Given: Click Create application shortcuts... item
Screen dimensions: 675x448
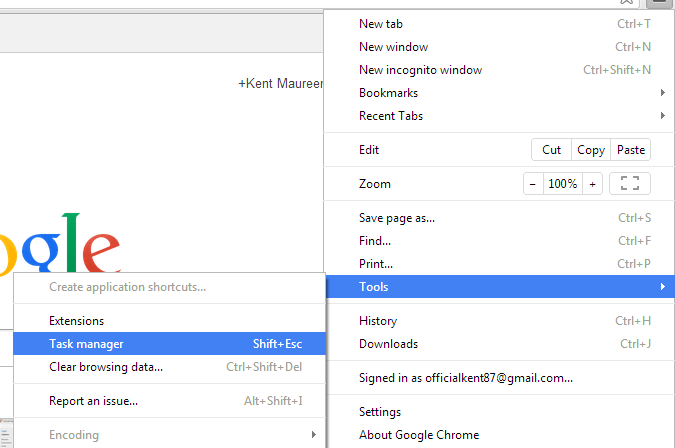Looking at the screenshot, I should coord(169,287).
